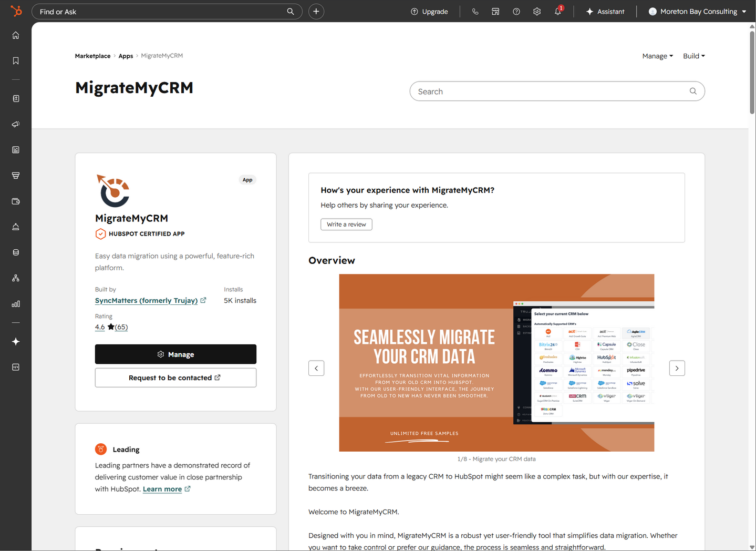756x551 pixels.
Task: Go to Apps breadcrumb
Action: click(x=126, y=56)
